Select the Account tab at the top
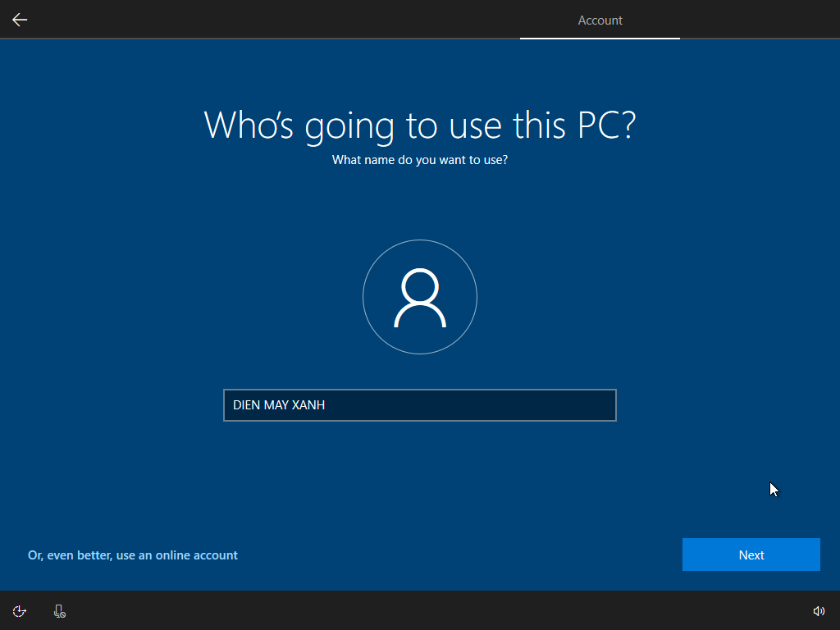Viewport: 840px width, 630px height. coord(600,20)
